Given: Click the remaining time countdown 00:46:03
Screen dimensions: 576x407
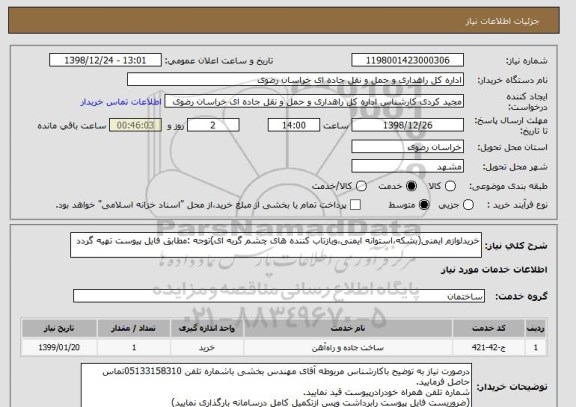Looking at the screenshot, I should (x=136, y=125).
